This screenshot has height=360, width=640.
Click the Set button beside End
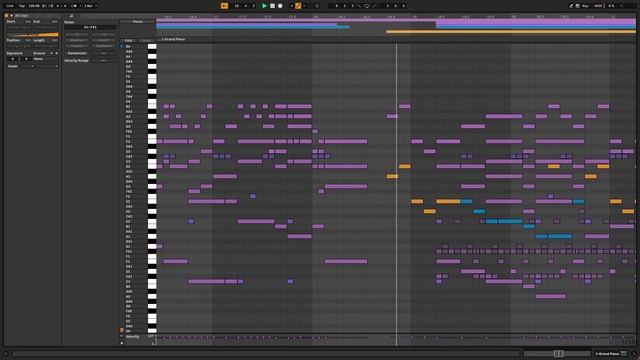coord(55,21)
